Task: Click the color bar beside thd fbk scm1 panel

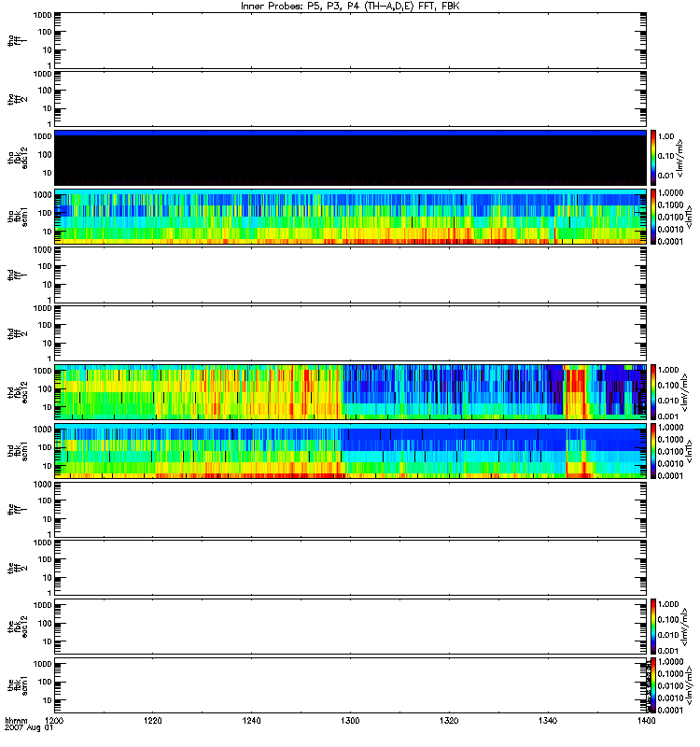Action: tap(654, 451)
